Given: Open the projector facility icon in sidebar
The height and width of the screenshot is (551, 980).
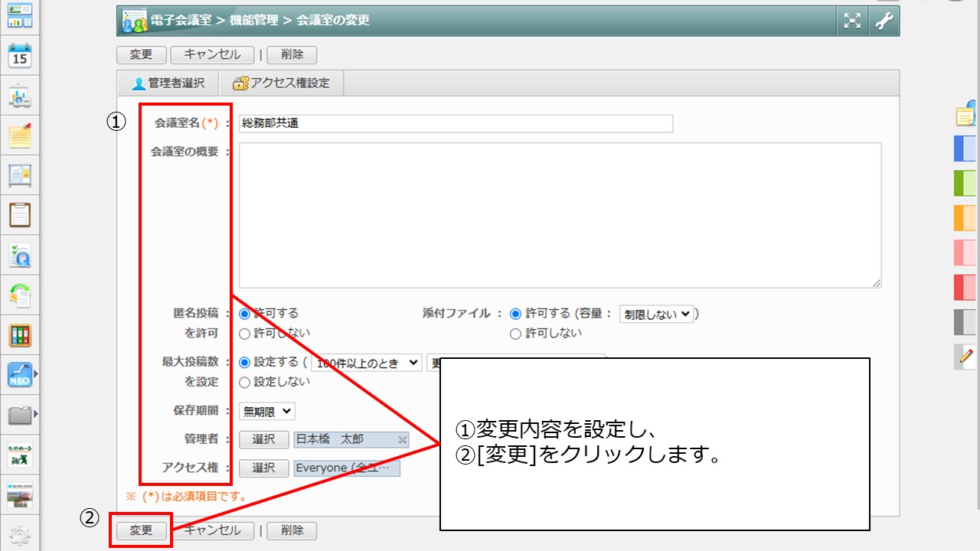Looking at the screenshot, I should 20,96.
